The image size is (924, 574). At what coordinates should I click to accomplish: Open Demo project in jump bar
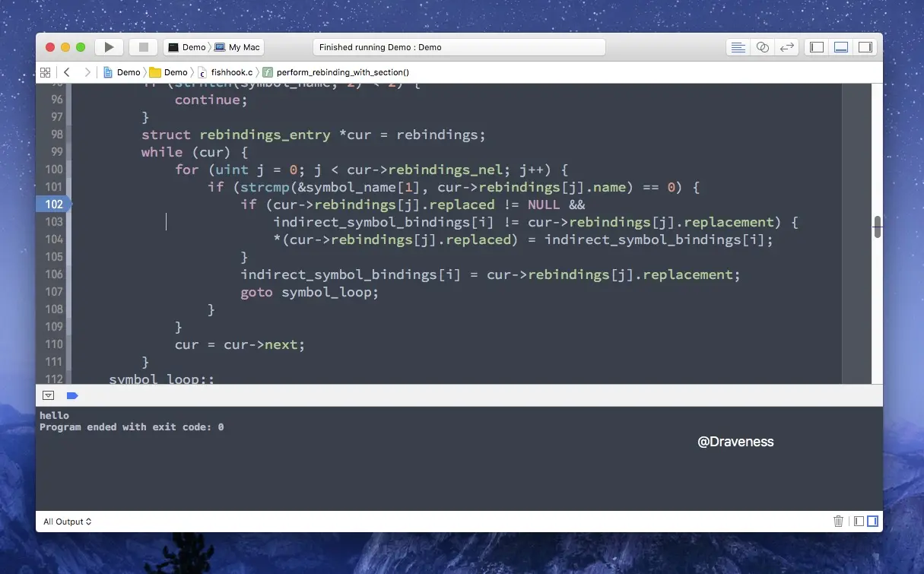click(122, 72)
